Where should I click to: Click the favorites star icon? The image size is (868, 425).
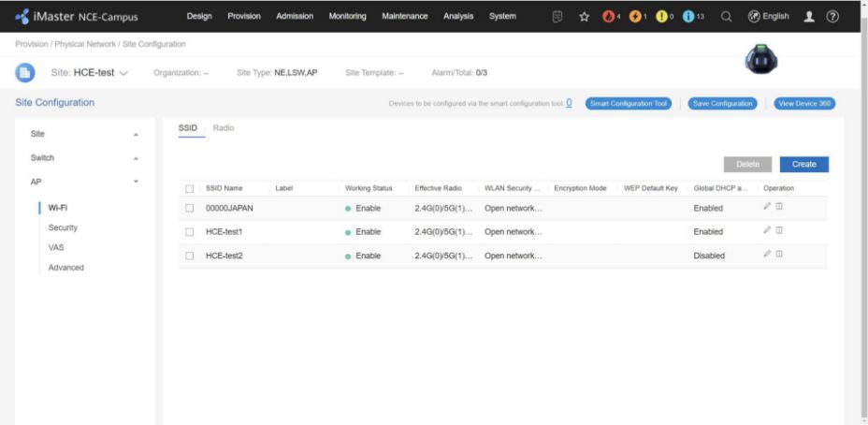pos(584,17)
